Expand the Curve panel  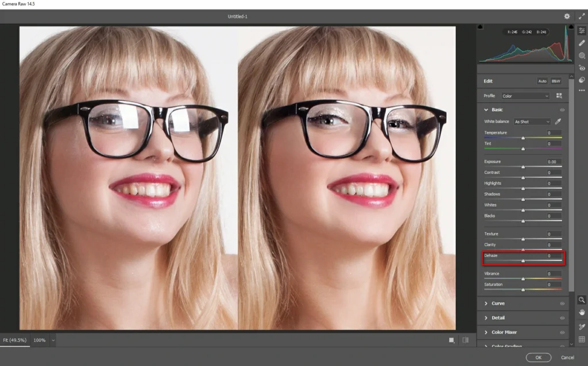486,303
